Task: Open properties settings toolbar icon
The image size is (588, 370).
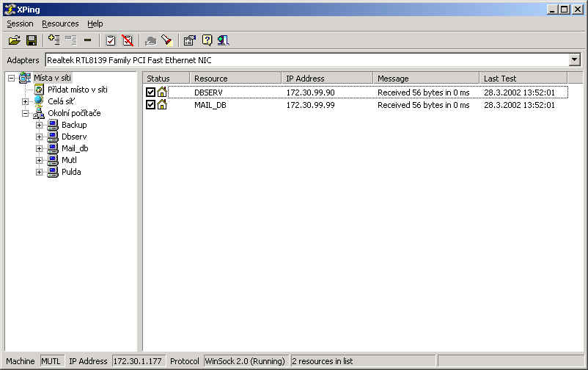Action: [190, 40]
